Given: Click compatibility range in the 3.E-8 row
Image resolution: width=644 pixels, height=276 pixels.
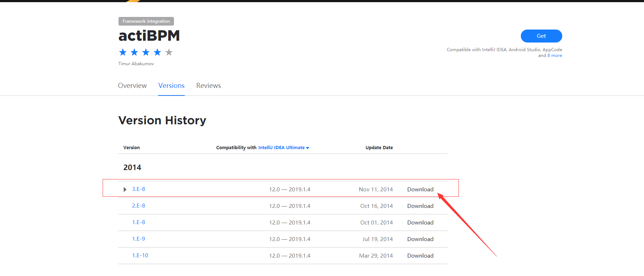Looking at the screenshot, I should (x=290, y=190).
